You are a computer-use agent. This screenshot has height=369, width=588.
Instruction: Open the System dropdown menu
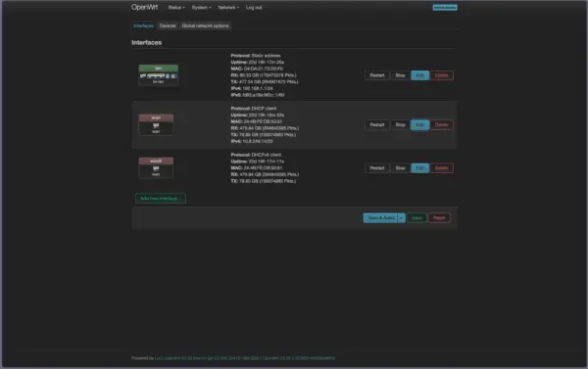201,8
